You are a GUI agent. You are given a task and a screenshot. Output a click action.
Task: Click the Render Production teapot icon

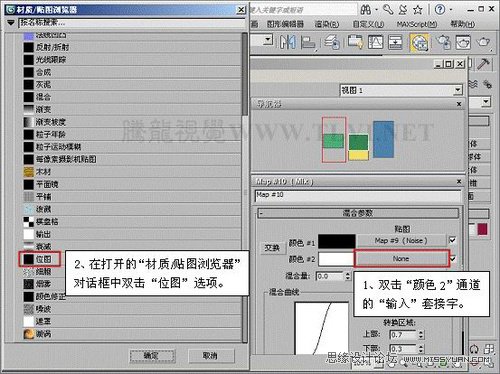pyautogui.click(x=483, y=42)
